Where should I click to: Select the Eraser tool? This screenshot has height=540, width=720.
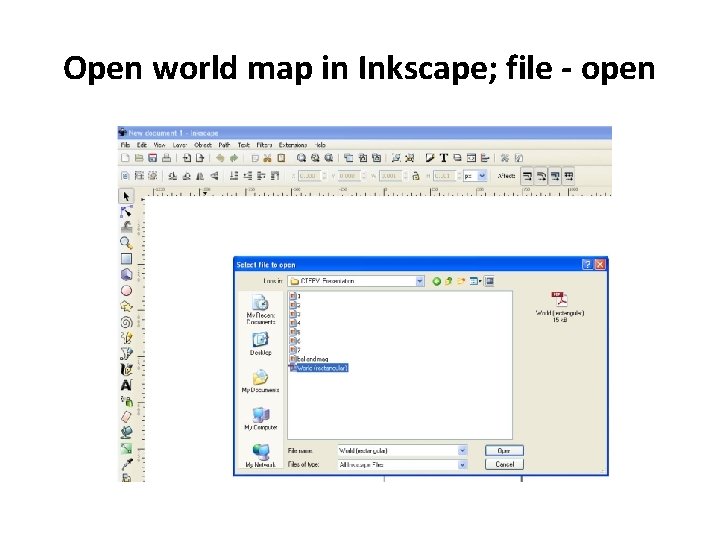pyautogui.click(x=126, y=416)
